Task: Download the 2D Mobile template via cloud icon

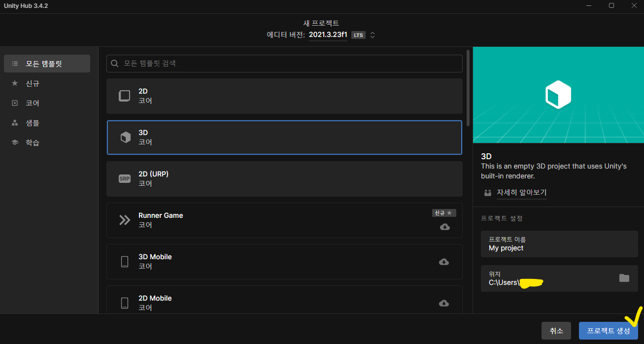Action: [x=444, y=303]
